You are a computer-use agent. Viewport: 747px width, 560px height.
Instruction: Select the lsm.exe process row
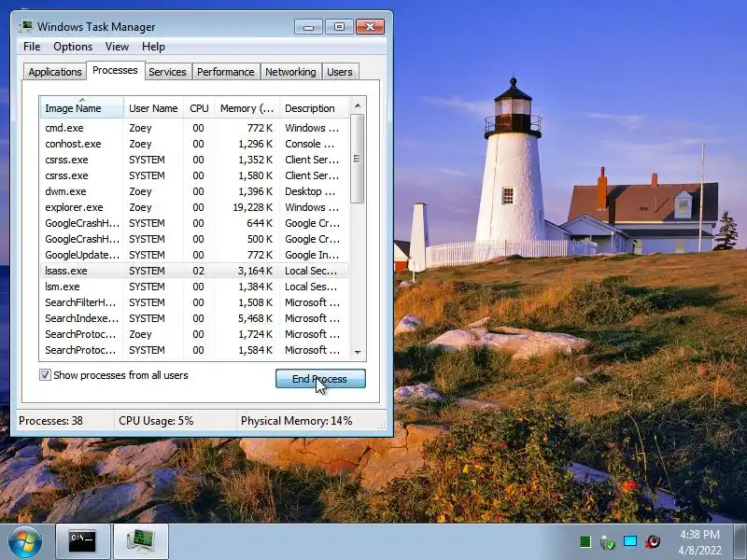(x=194, y=287)
